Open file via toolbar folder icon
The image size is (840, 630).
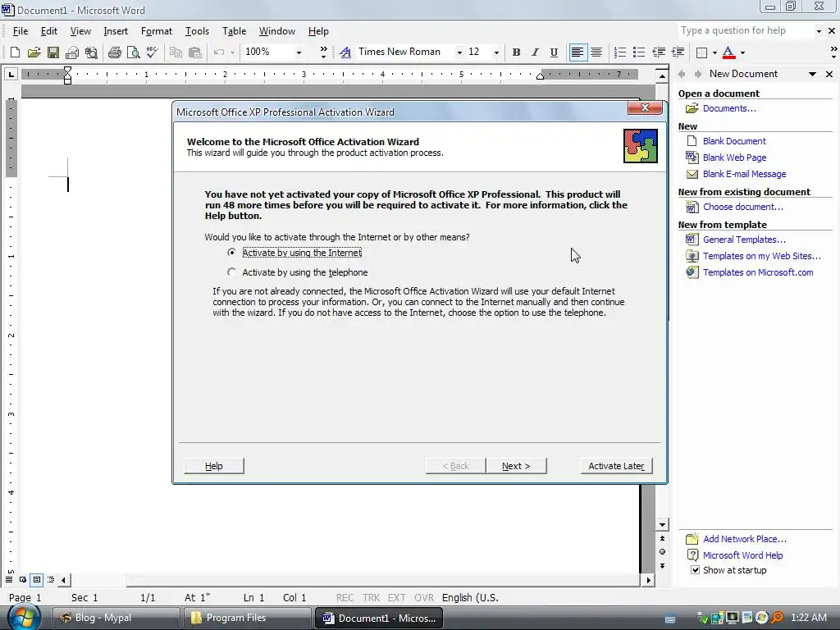coord(34,52)
